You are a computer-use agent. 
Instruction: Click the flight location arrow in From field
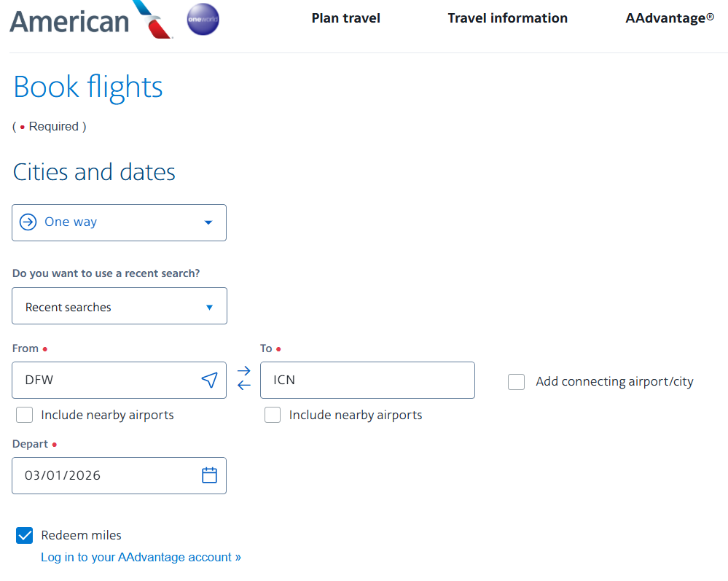pyautogui.click(x=209, y=380)
